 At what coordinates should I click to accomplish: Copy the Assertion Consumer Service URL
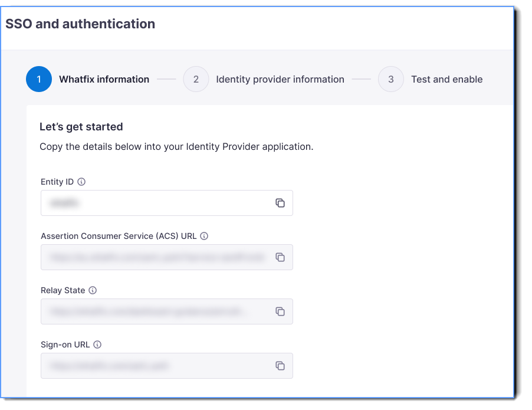(x=280, y=257)
